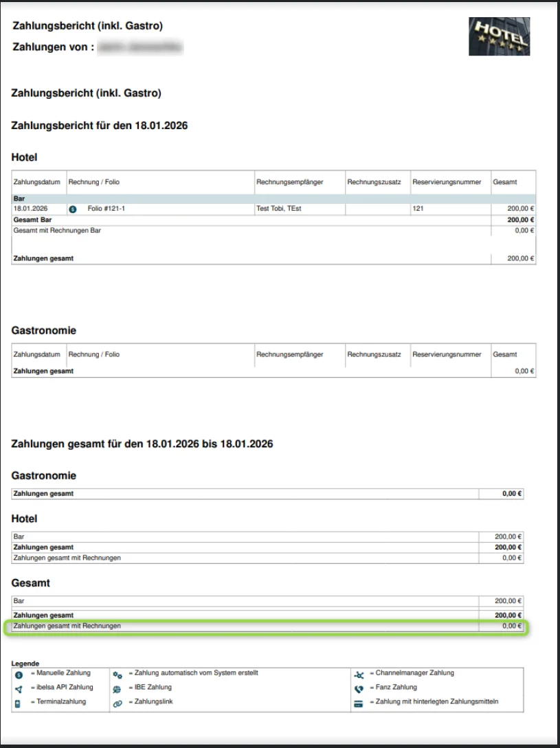
Task: Click the gears icon for automatic system payment
Action: [x=117, y=675]
